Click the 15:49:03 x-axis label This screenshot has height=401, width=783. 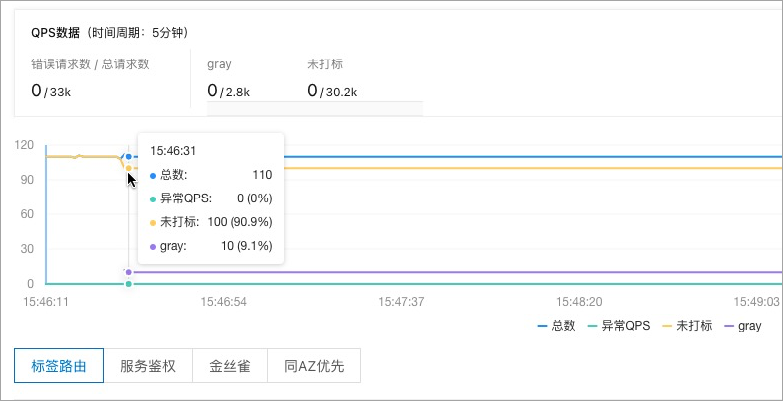click(757, 302)
